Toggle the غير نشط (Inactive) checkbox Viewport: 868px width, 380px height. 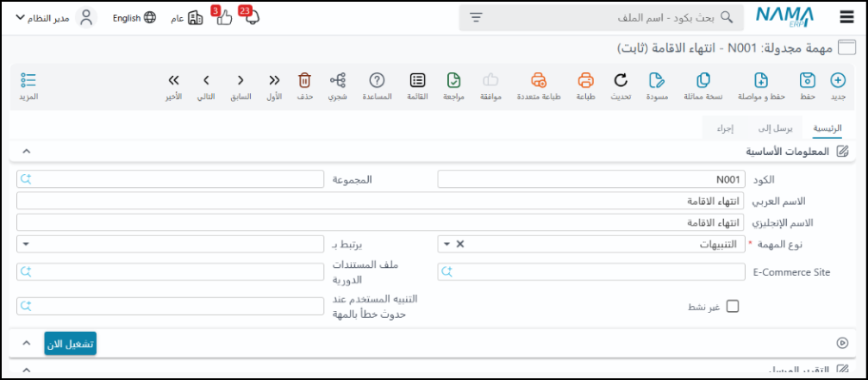click(733, 306)
